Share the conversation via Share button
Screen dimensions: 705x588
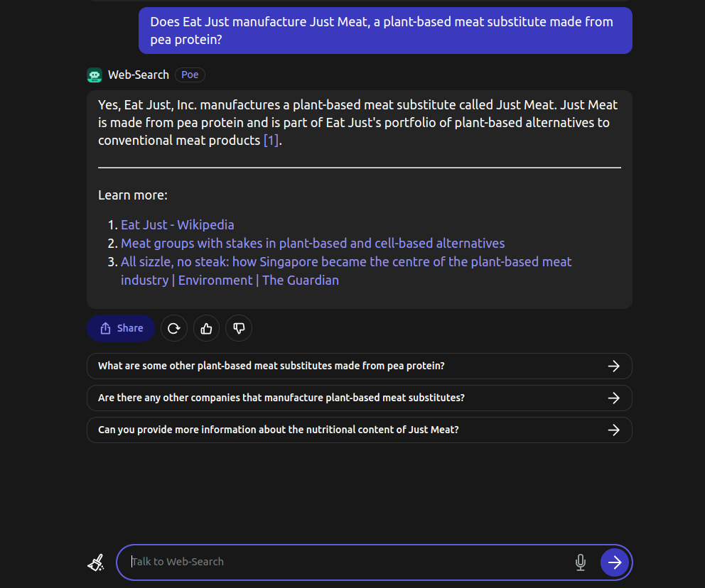click(121, 328)
